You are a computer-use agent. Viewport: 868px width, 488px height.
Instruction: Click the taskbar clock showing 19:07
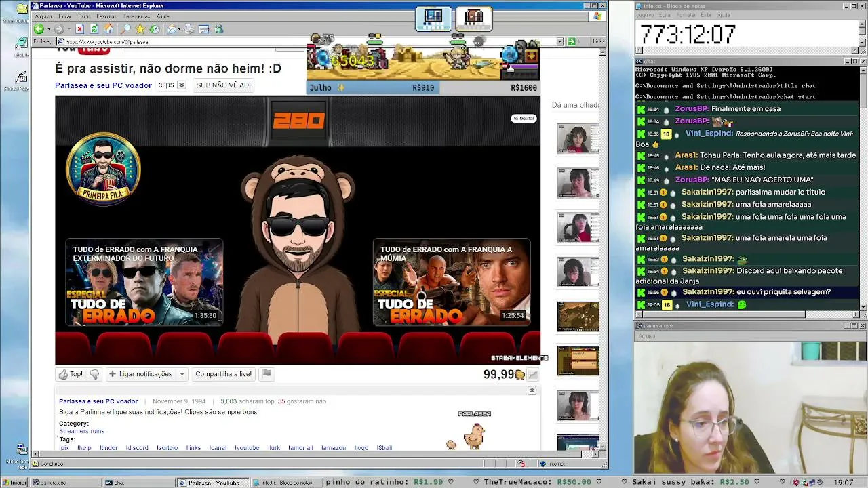pyautogui.click(x=844, y=483)
